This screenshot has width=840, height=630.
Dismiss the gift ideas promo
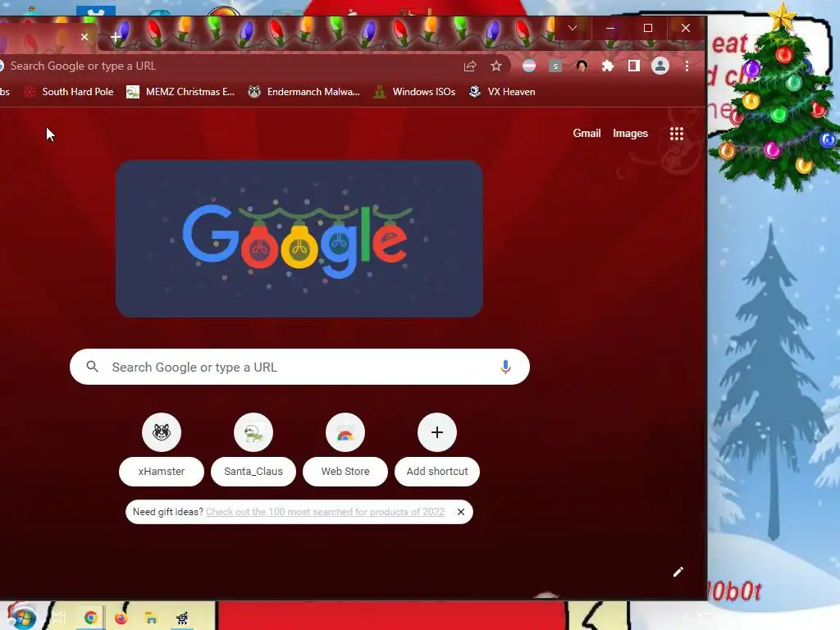tap(461, 512)
